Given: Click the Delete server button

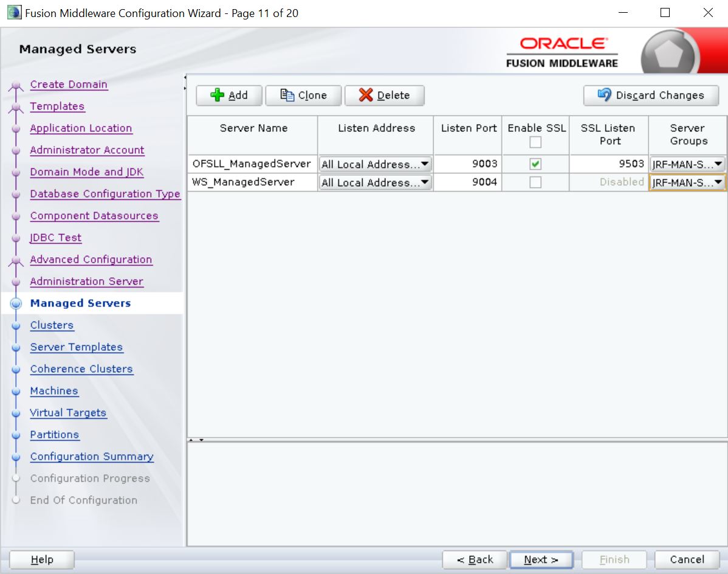Looking at the screenshot, I should [385, 95].
